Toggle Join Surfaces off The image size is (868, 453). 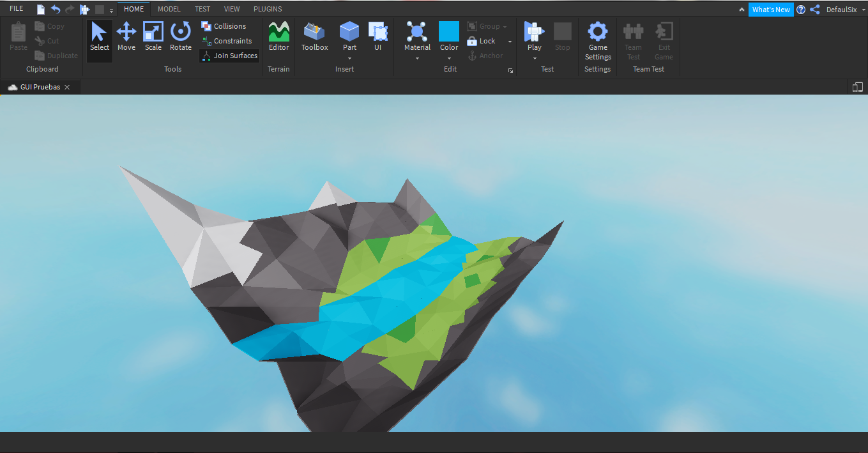click(x=229, y=56)
